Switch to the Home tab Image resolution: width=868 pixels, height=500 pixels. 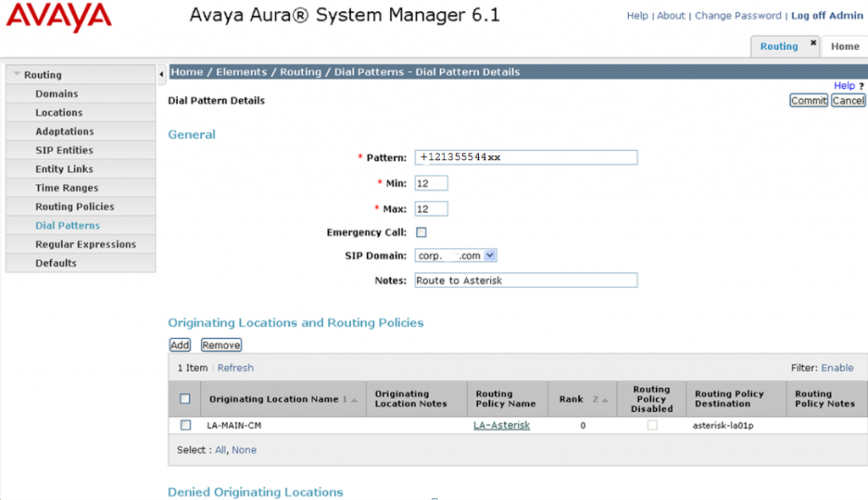tap(845, 47)
